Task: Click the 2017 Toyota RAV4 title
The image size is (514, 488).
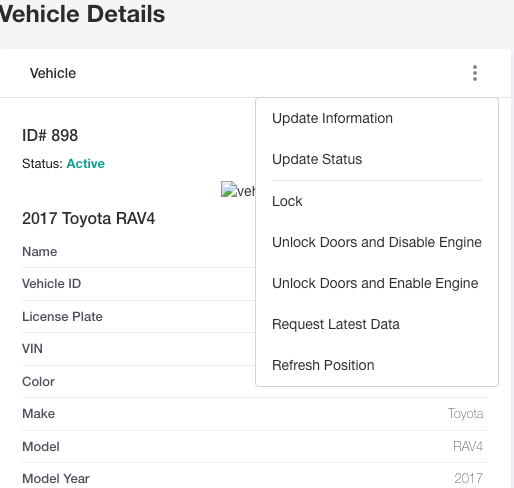Action: click(x=88, y=219)
